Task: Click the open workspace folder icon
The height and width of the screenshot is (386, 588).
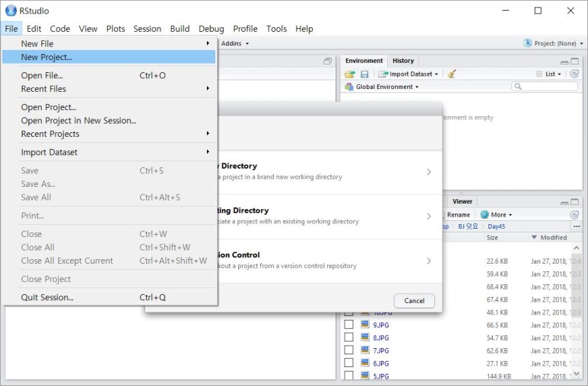Action: click(349, 74)
